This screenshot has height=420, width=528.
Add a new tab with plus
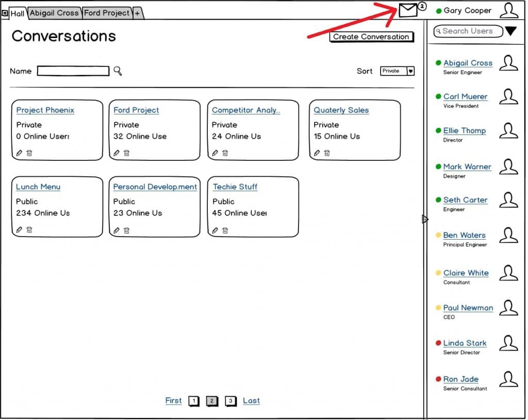[137, 13]
